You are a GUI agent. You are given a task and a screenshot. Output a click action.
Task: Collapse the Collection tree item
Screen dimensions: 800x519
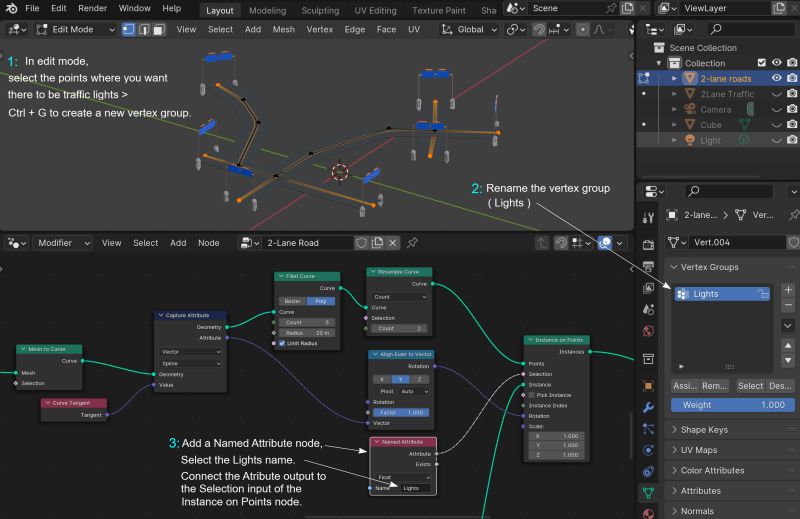click(x=659, y=63)
